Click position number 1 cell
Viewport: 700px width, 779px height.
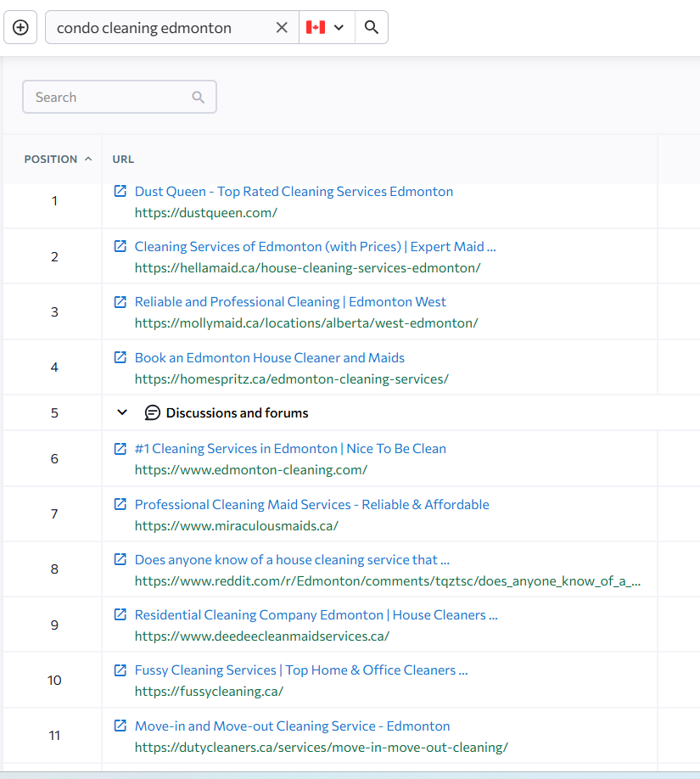[54, 201]
